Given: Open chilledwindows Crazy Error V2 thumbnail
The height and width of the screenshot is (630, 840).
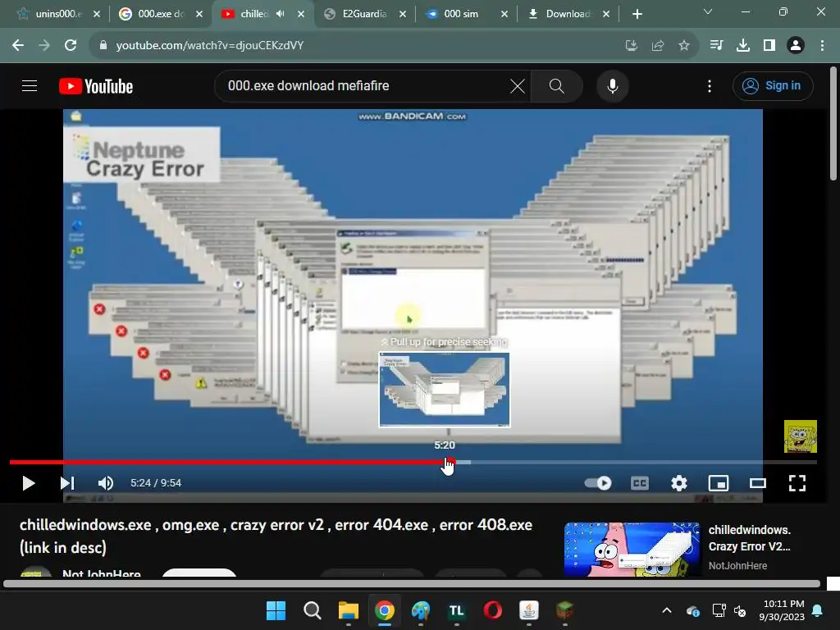Looking at the screenshot, I should coord(632,549).
